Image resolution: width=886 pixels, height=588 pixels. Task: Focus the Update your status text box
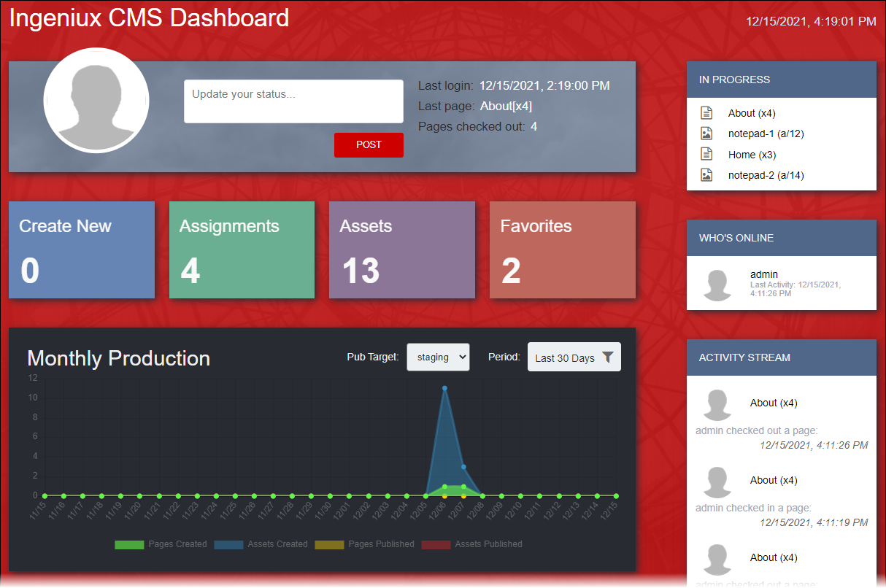coord(293,101)
